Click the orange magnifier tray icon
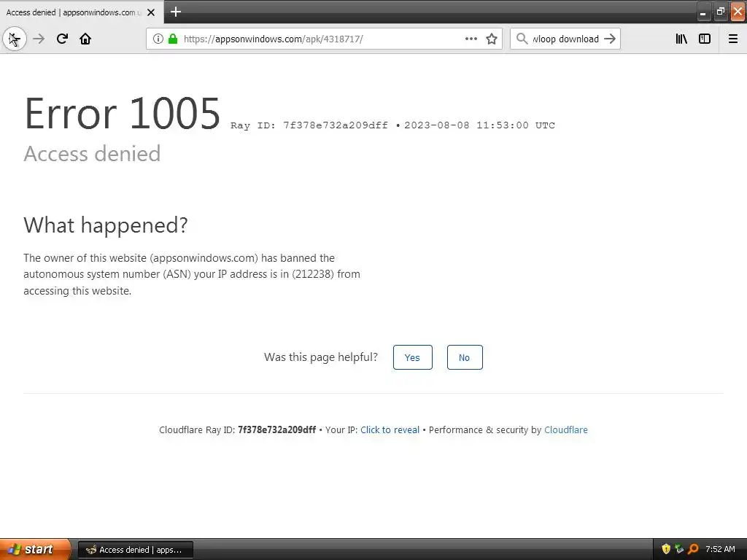Screen dimensions: 747x560 (693, 549)
